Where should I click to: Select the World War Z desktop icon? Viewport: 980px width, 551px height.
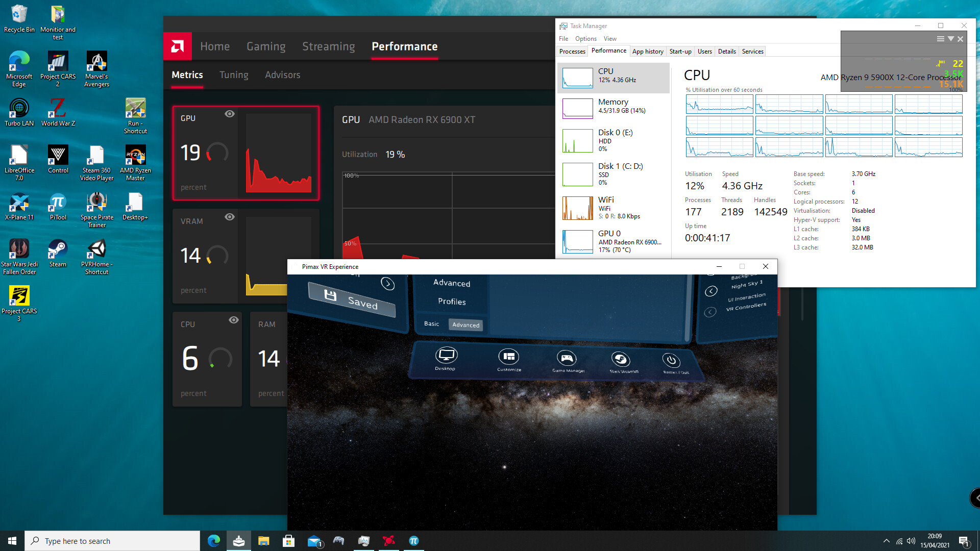coord(58,113)
